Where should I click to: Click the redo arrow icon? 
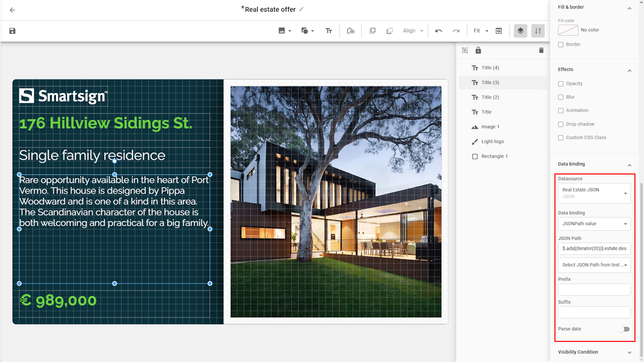pyautogui.click(x=456, y=31)
